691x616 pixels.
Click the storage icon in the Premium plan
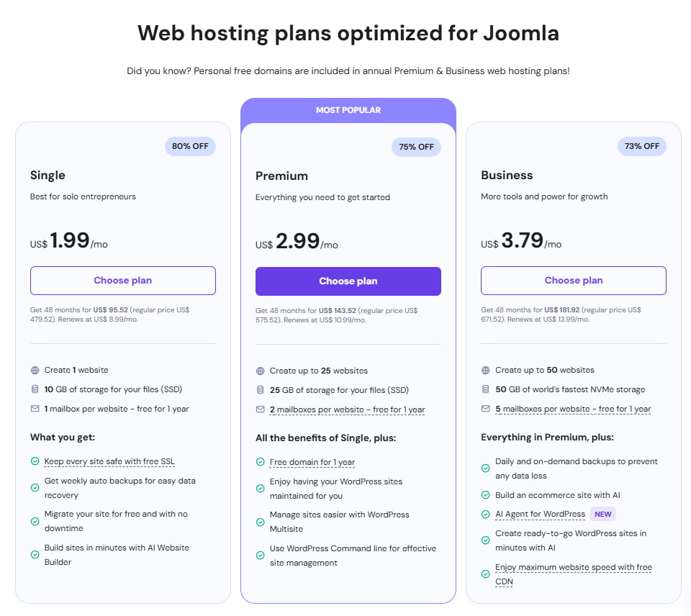(x=261, y=391)
